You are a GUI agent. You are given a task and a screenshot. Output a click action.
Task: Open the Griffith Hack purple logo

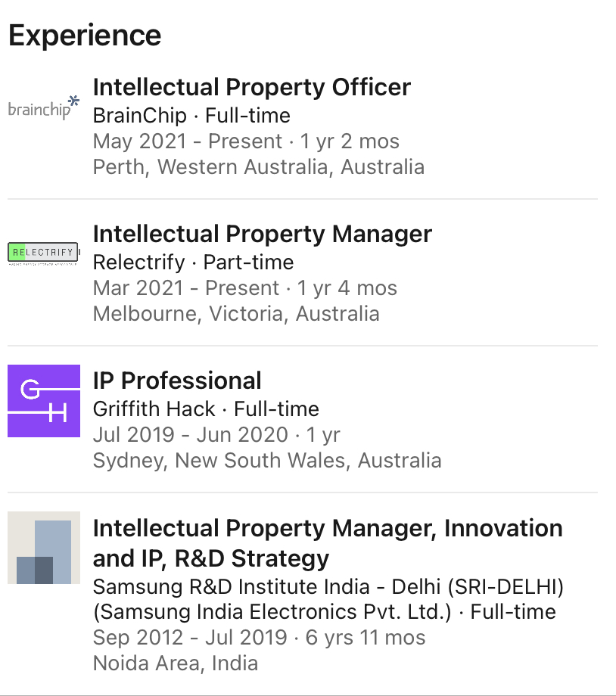44,401
